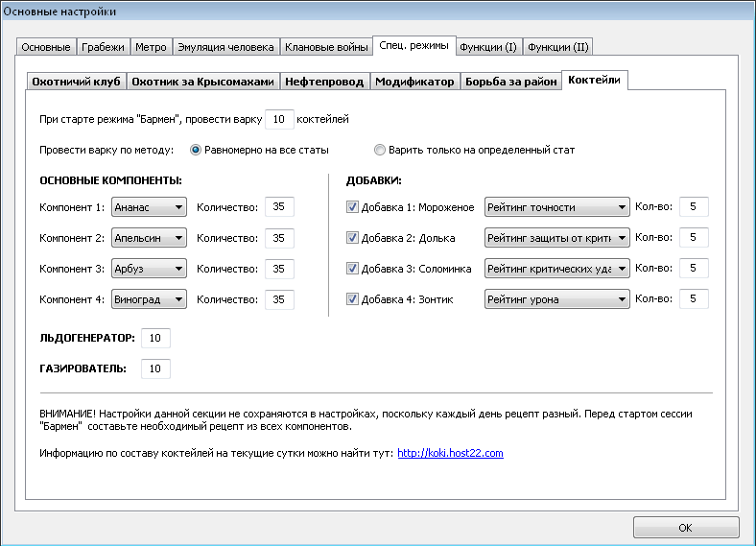Open Компонент 2 dropdown (Апельсин)
The height and width of the screenshot is (546, 756).
pos(149,238)
